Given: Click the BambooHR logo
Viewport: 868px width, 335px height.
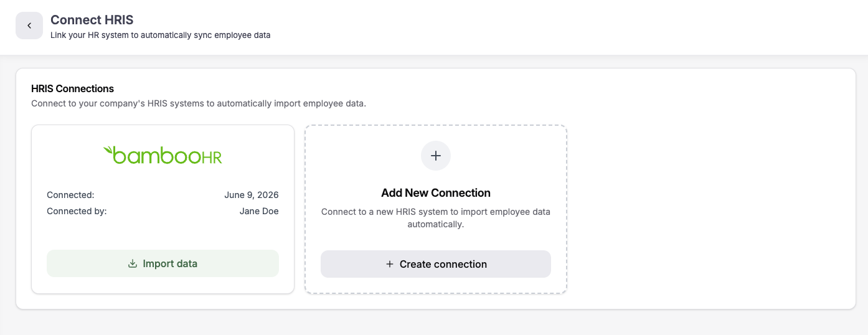Looking at the screenshot, I should pyautogui.click(x=163, y=155).
